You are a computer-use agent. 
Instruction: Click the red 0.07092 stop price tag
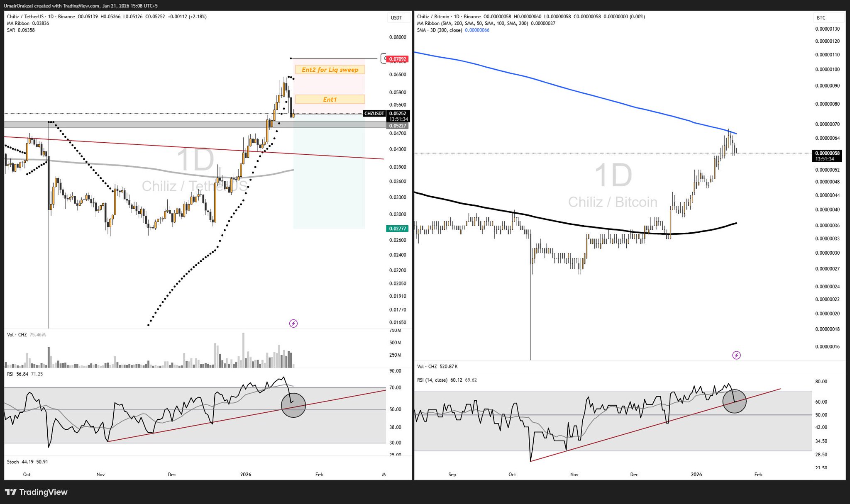397,59
